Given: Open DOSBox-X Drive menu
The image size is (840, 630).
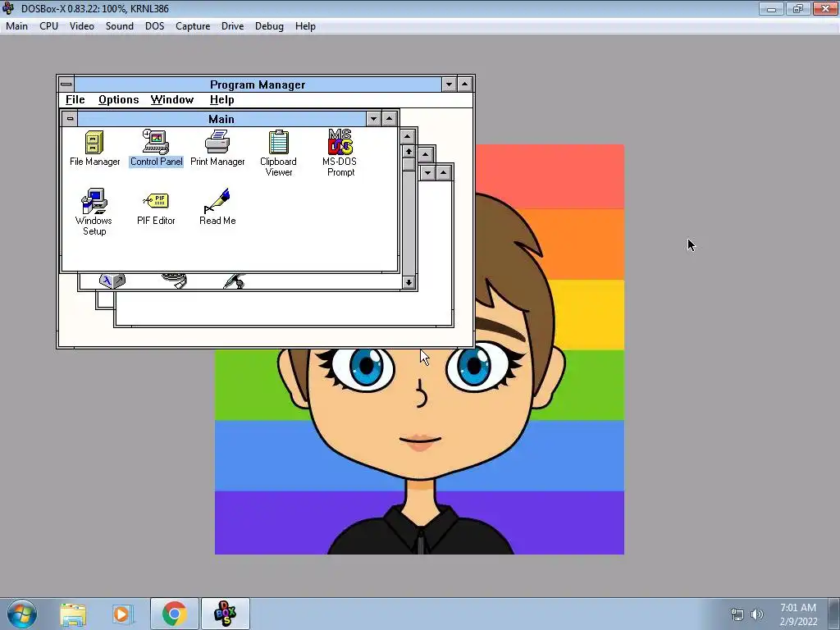Looking at the screenshot, I should 232,26.
